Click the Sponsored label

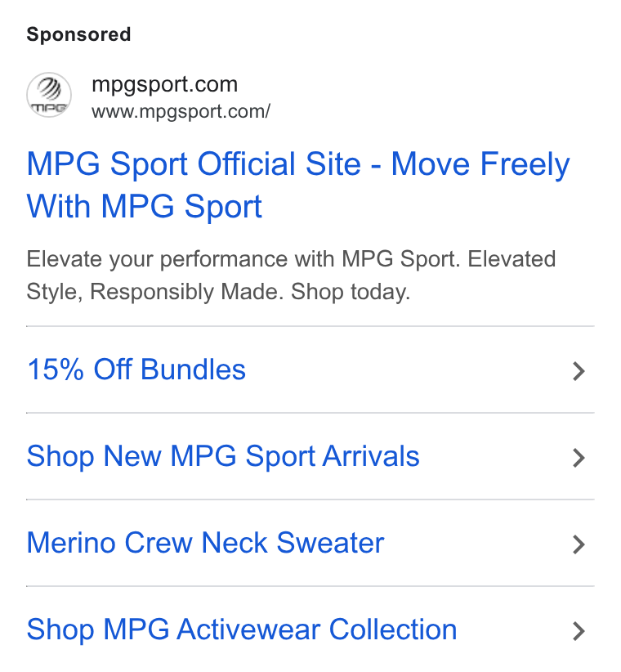(78, 34)
